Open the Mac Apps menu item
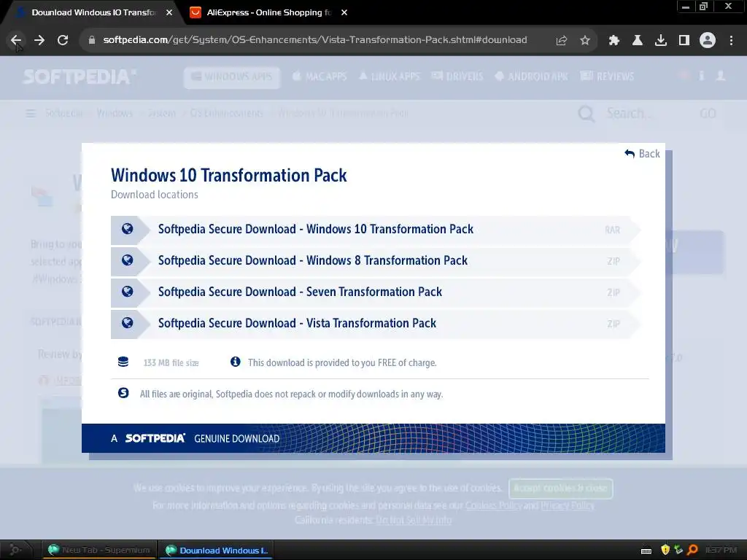747x560 pixels. tap(320, 77)
